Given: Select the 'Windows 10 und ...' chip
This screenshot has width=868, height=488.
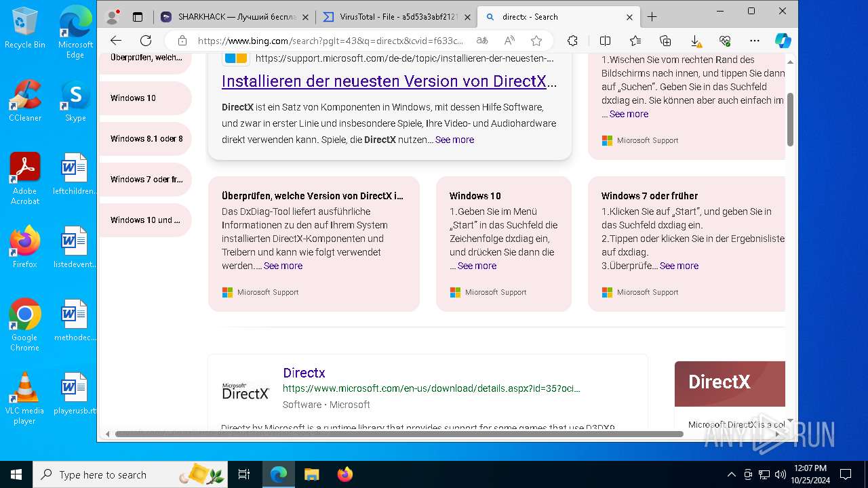Looking at the screenshot, I should tap(145, 220).
